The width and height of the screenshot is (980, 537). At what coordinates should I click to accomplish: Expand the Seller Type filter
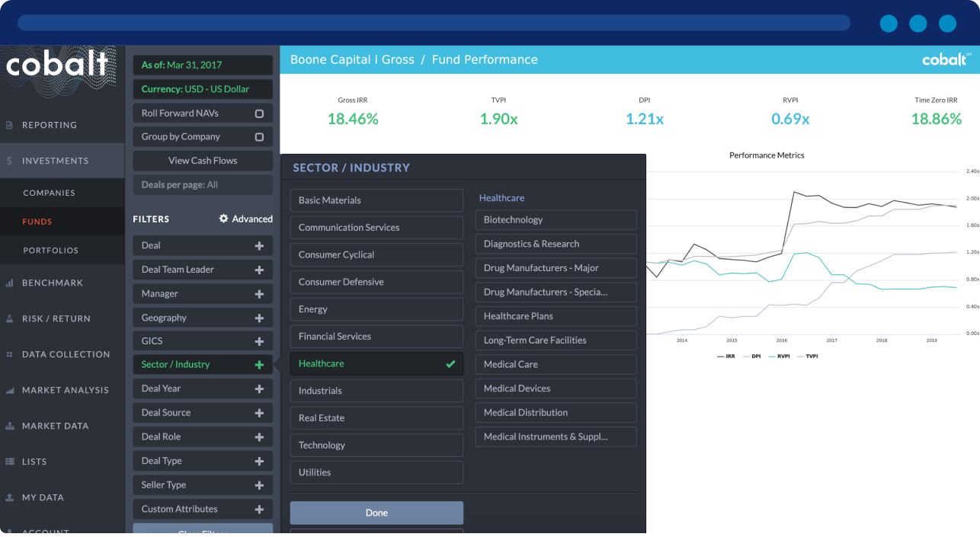point(259,485)
